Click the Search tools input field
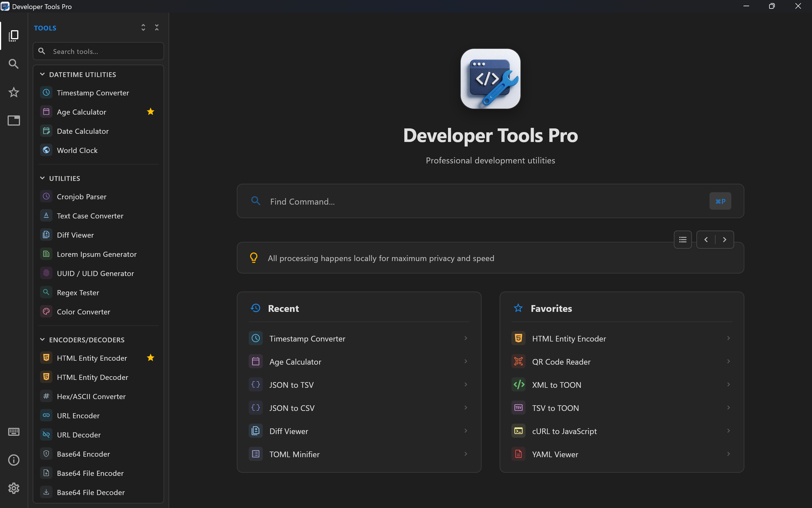Screen dimensions: 812x508 tap(98, 51)
